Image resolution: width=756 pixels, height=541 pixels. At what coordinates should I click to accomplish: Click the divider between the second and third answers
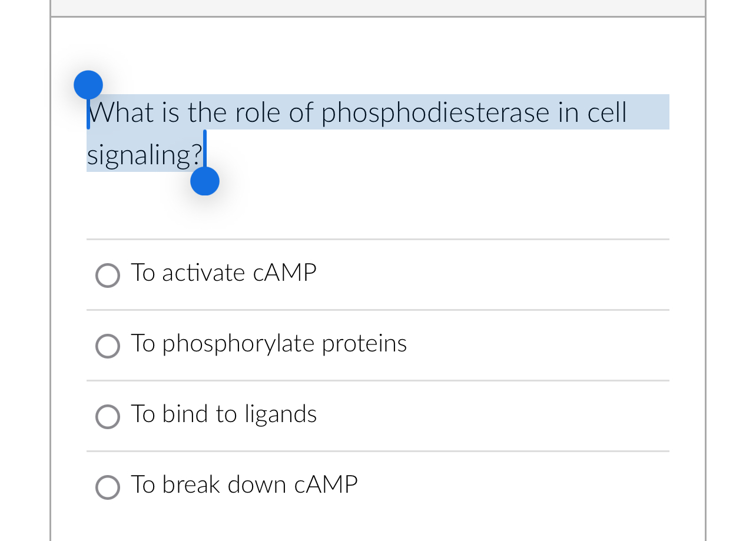[378, 380]
